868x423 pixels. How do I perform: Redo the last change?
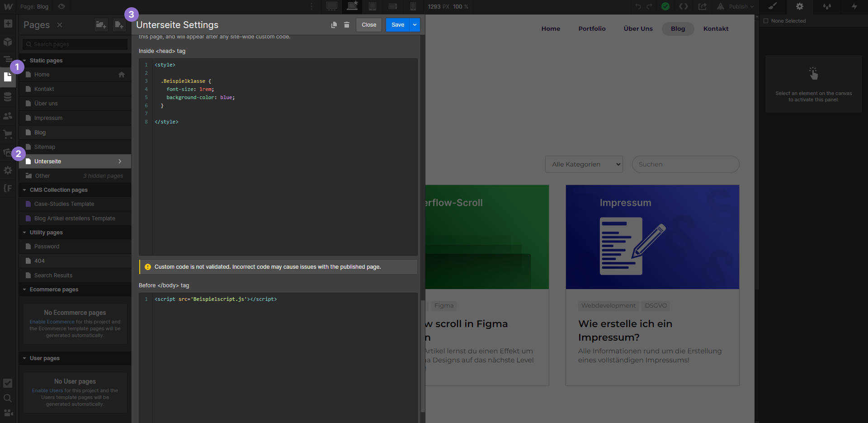[650, 6]
